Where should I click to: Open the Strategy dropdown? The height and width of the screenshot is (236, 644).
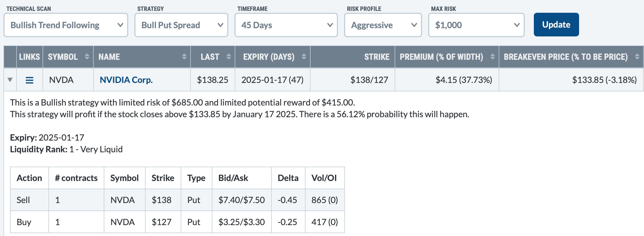(x=181, y=25)
